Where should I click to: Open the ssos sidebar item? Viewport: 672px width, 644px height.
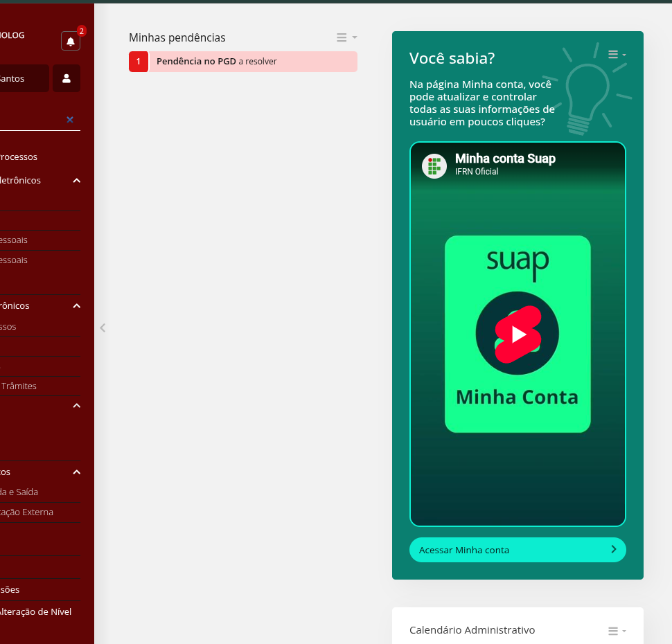tap(8, 326)
